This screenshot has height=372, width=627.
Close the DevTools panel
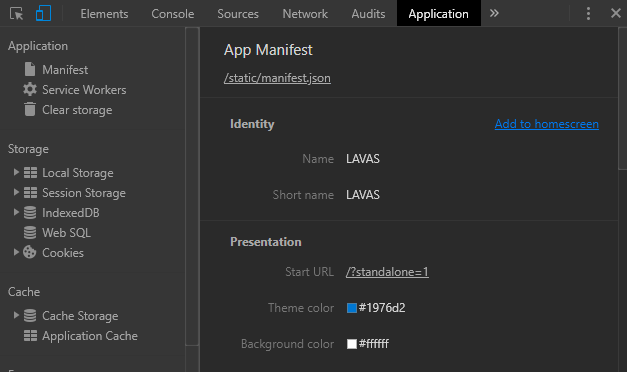coord(616,13)
